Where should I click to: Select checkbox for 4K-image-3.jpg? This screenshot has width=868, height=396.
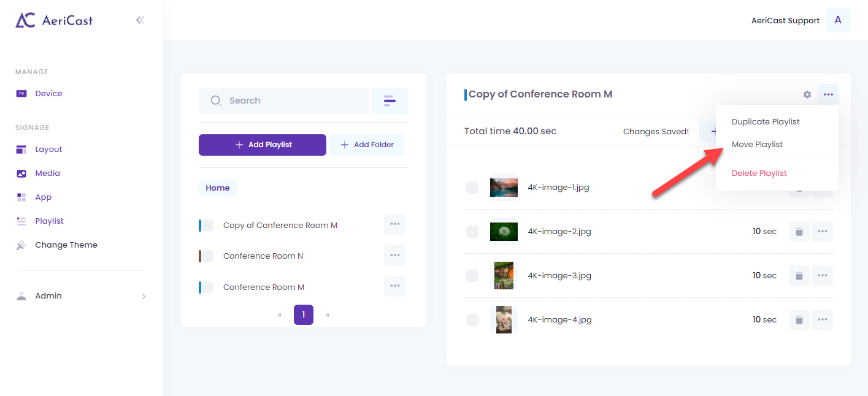pos(472,276)
